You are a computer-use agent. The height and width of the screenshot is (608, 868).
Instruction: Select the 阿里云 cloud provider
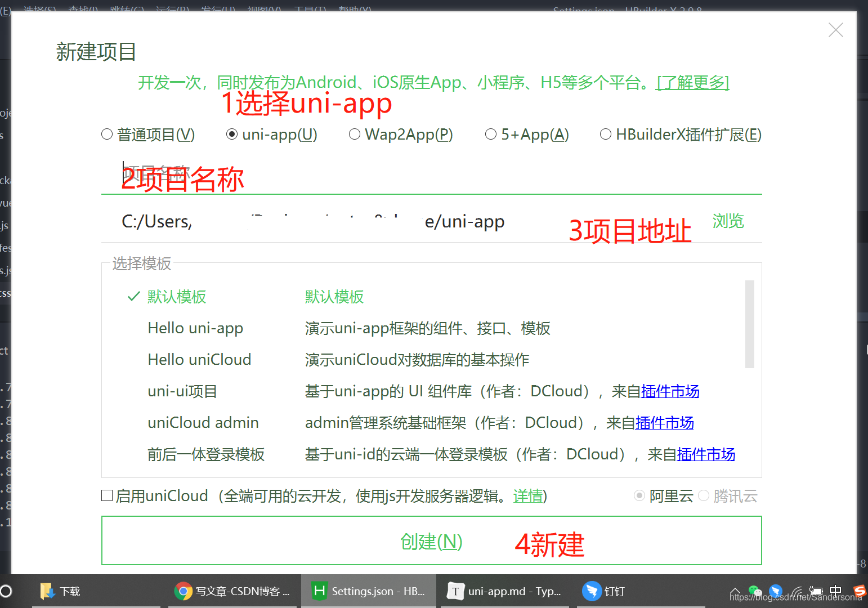pyautogui.click(x=639, y=495)
